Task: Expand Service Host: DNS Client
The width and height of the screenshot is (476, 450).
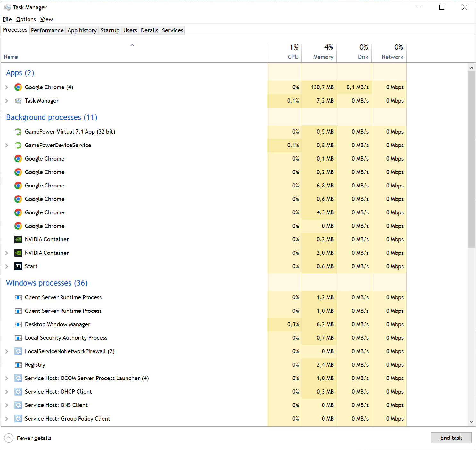Action: [x=7, y=405]
